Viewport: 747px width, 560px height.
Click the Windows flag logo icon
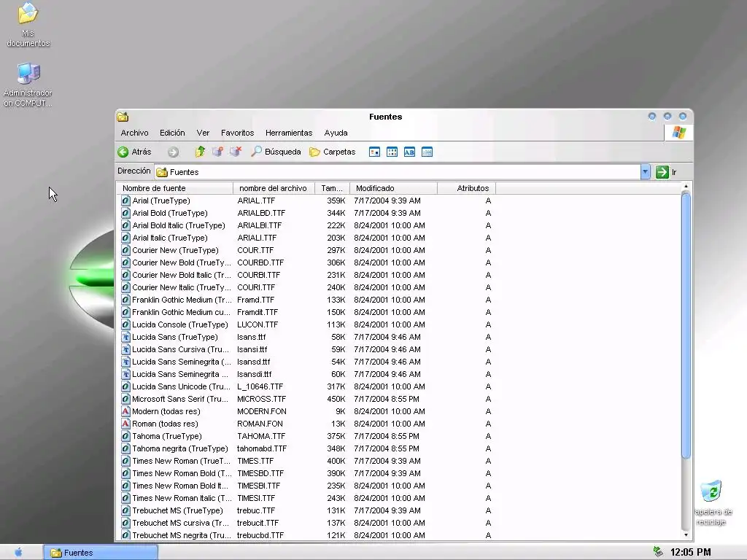tap(679, 133)
